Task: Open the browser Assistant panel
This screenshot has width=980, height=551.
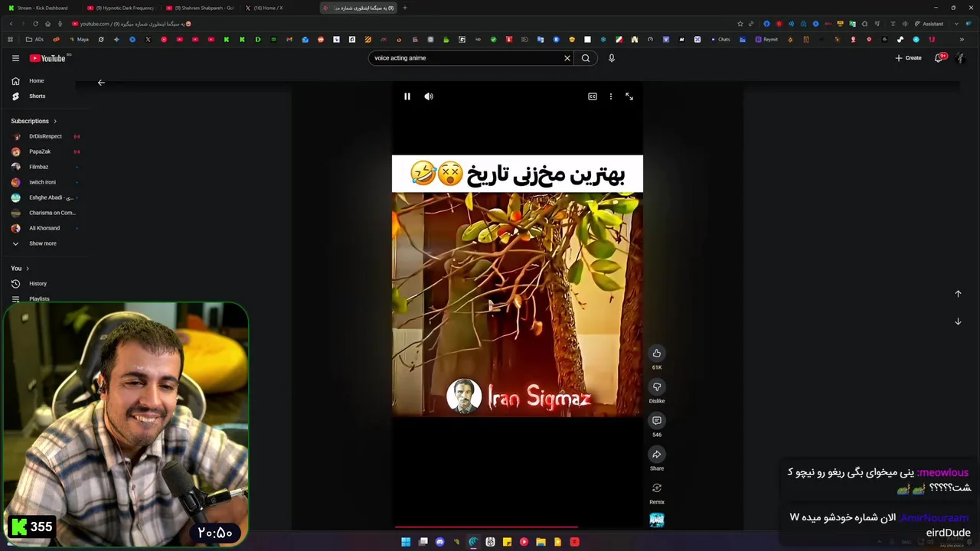Action: click(x=929, y=24)
